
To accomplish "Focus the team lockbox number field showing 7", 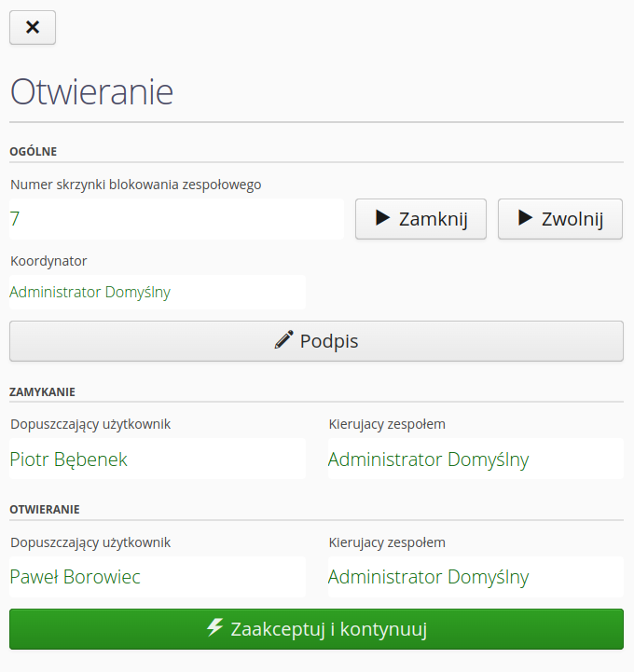I will pyautogui.click(x=177, y=219).
